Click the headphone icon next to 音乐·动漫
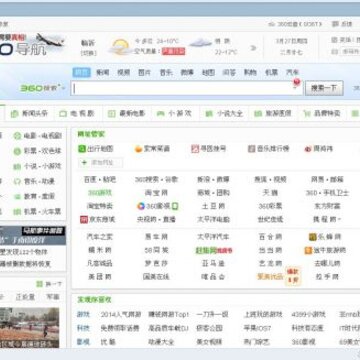The height and width of the screenshot is (360, 360). coord(17,182)
